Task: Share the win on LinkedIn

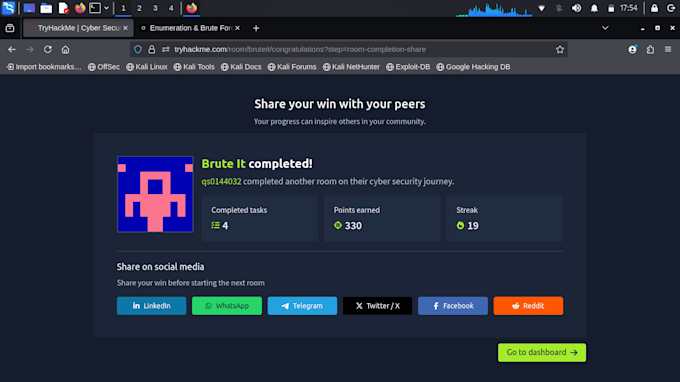Action: (151, 306)
